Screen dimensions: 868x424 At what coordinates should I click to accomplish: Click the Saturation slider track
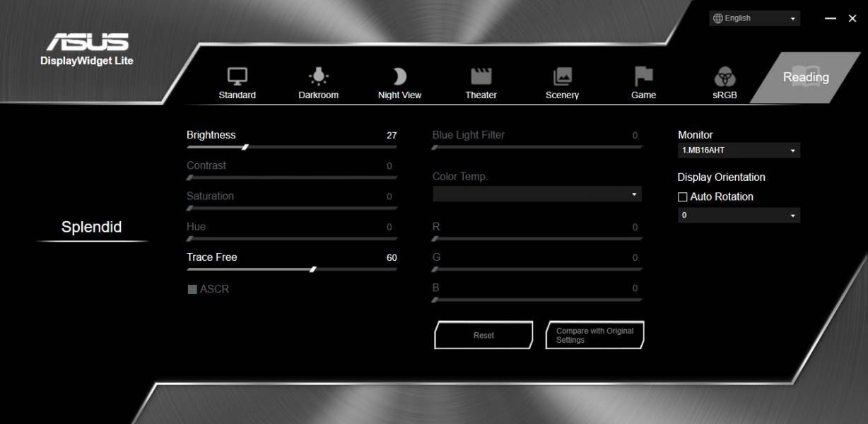click(x=292, y=208)
